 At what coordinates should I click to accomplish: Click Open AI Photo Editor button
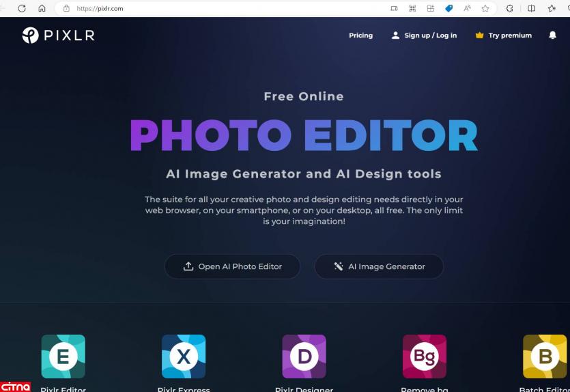232,266
